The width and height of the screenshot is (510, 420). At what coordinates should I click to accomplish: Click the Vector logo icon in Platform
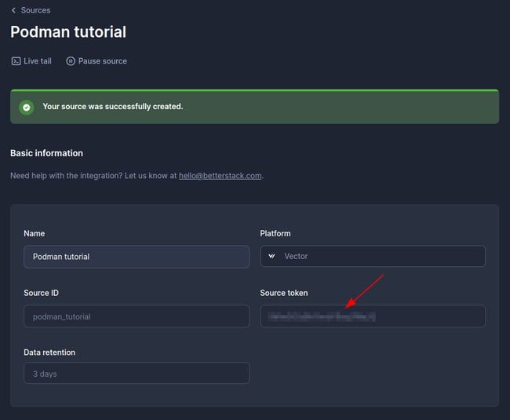272,257
